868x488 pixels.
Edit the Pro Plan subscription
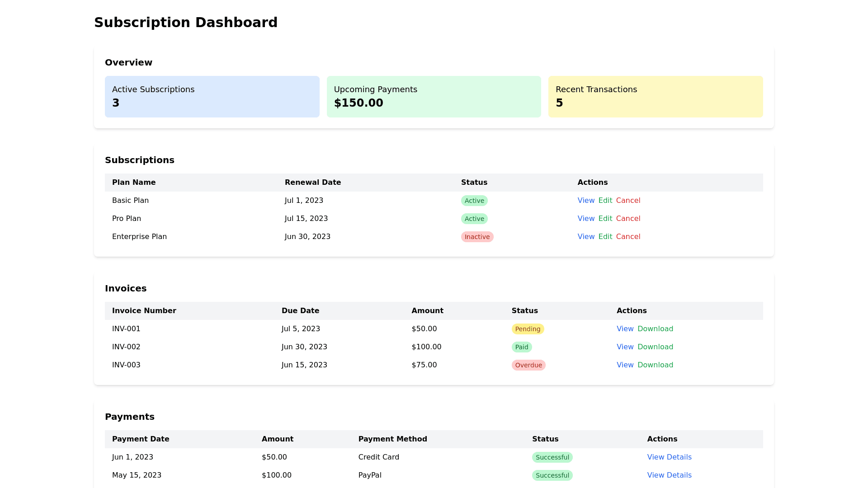click(x=605, y=219)
